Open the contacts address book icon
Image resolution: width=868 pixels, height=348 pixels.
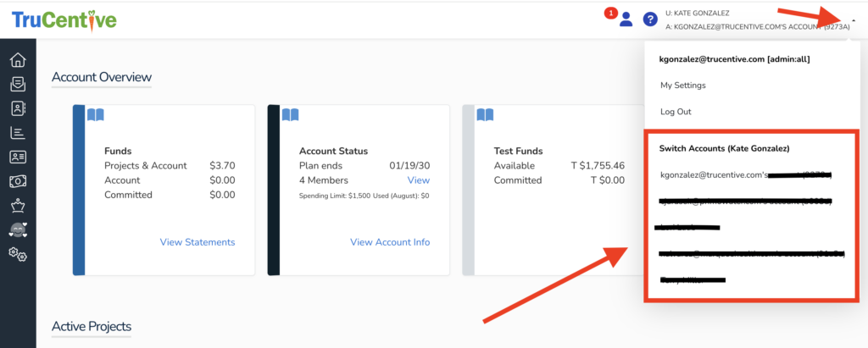click(x=18, y=108)
